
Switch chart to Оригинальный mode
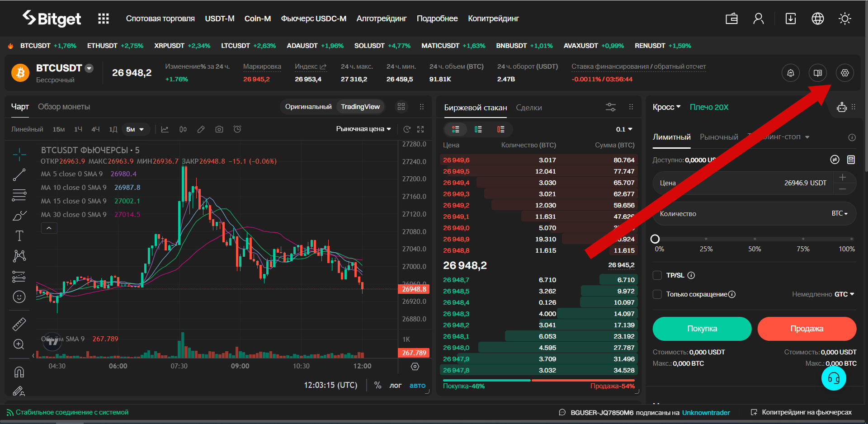(308, 107)
